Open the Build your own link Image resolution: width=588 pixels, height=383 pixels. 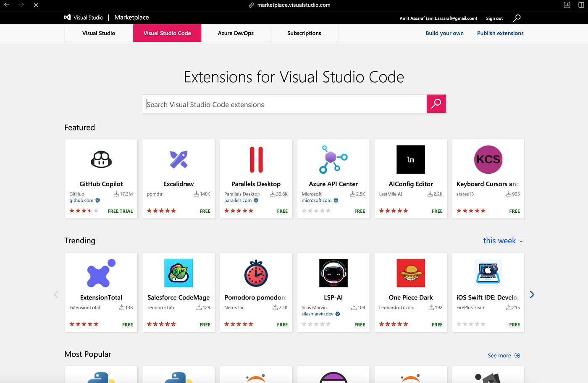(x=445, y=33)
